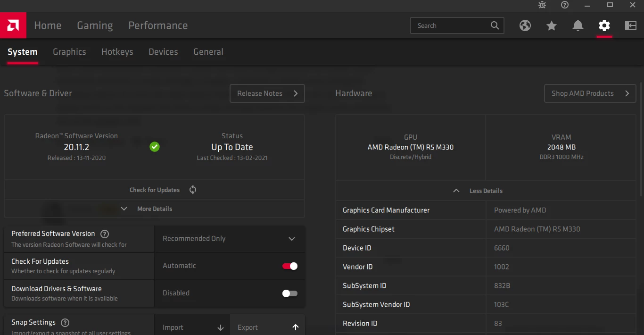Open notifications bell icon
Screen dimensions: 644x335
coord(578,25)
